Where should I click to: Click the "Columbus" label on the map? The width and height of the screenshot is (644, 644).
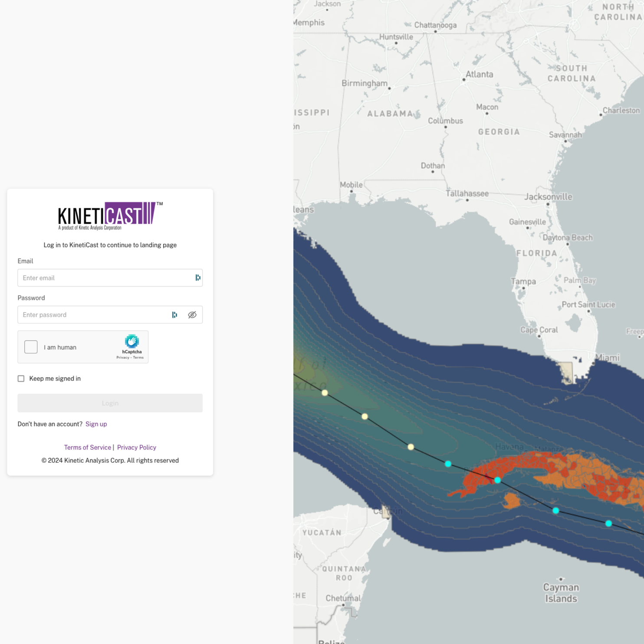coord(446,121)
